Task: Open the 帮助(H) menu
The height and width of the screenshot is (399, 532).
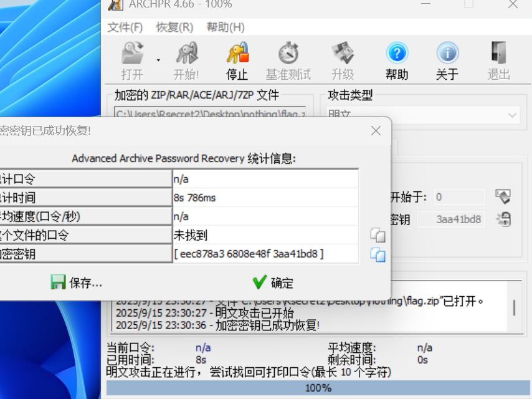Action: 226,27
